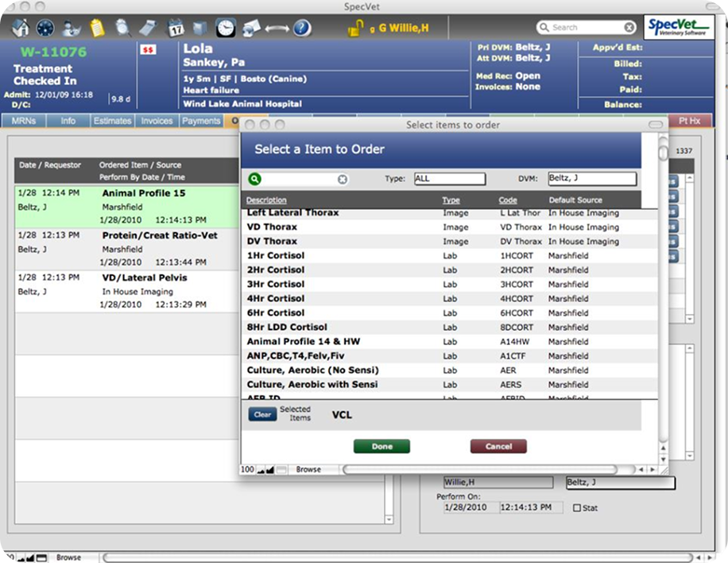Click the Willie,H requestor field

coord(498,482)
